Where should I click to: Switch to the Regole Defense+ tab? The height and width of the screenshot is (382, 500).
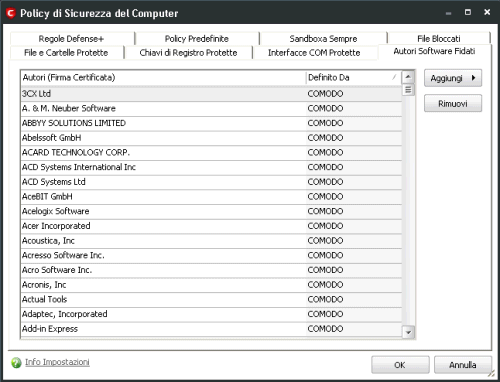(x=72, y=39)
